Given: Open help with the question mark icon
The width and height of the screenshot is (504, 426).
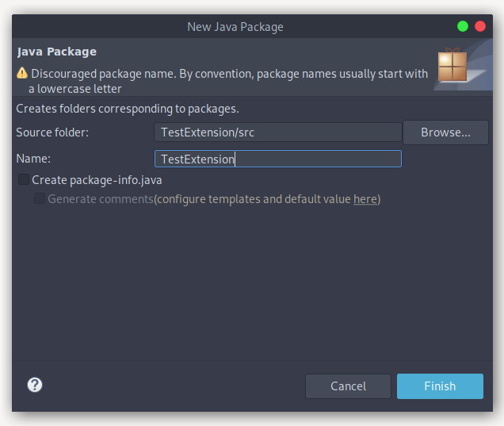Looking at the screenshot, I should tap(35, 386).
